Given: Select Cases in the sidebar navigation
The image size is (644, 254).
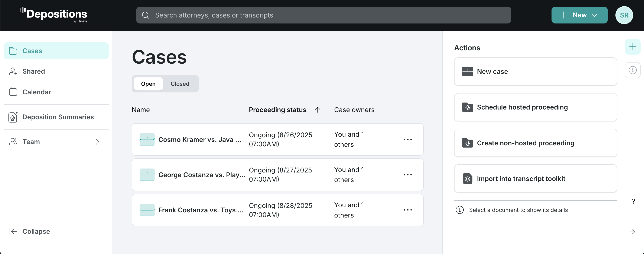Looking at the screenshot, I should (x=32, y=51).
